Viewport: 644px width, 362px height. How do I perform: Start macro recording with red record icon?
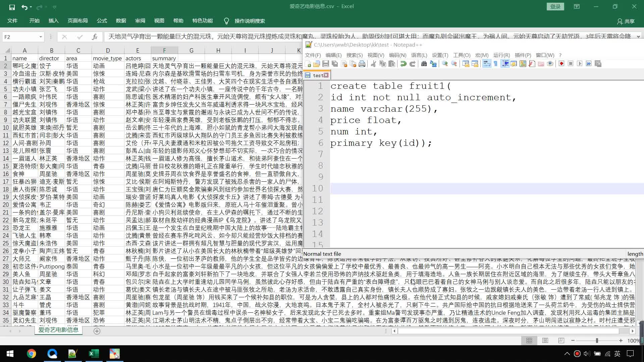tap(561, 64)
